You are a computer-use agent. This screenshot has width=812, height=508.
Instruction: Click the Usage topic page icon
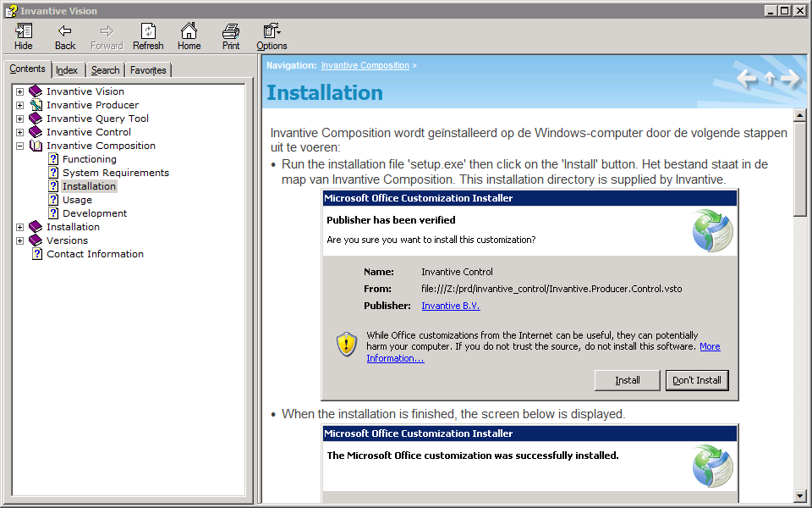(x=53, y=200)
